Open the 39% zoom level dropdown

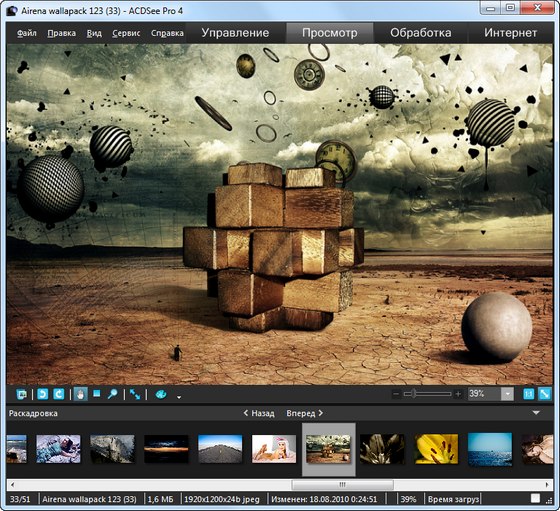[507, 394]
